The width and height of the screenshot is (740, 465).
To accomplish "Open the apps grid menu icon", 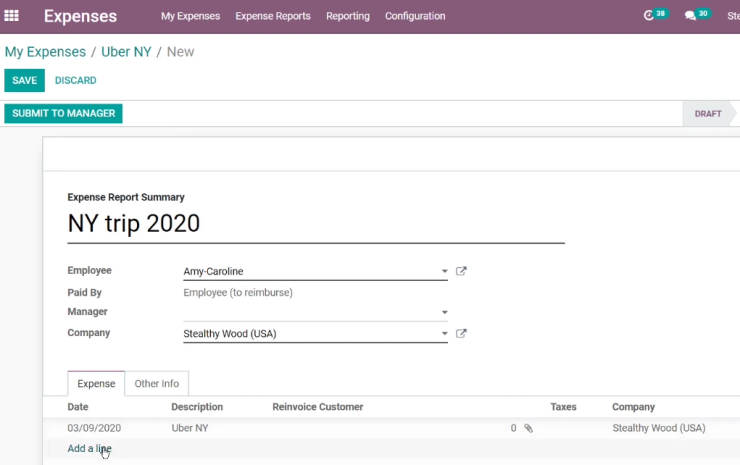I will (x=11, y=16).
